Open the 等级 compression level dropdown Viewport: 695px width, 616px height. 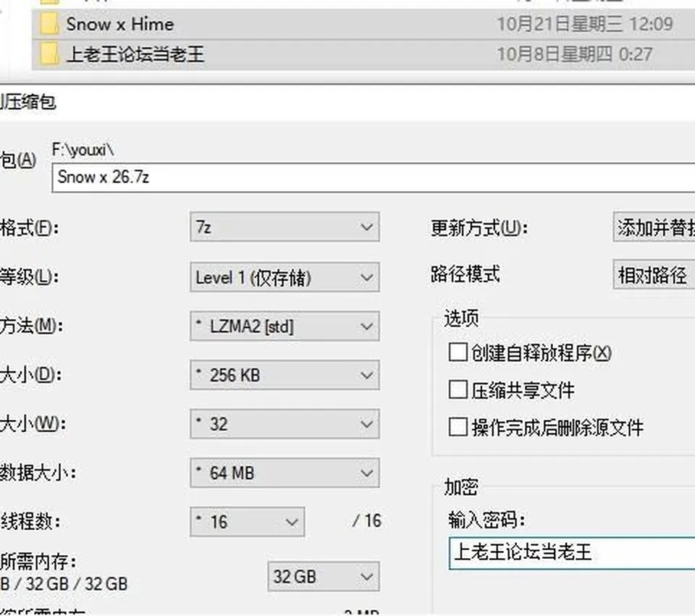[x=285, y=277]
